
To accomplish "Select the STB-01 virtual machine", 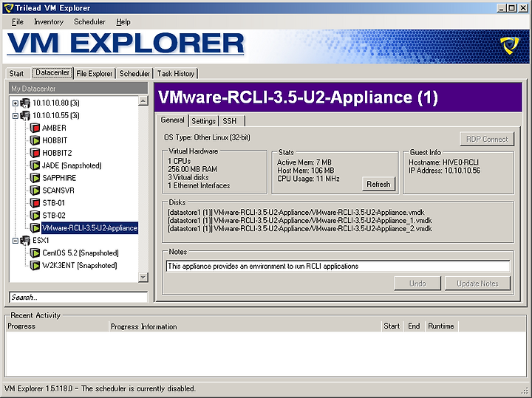I will click(x=53, y=203).
